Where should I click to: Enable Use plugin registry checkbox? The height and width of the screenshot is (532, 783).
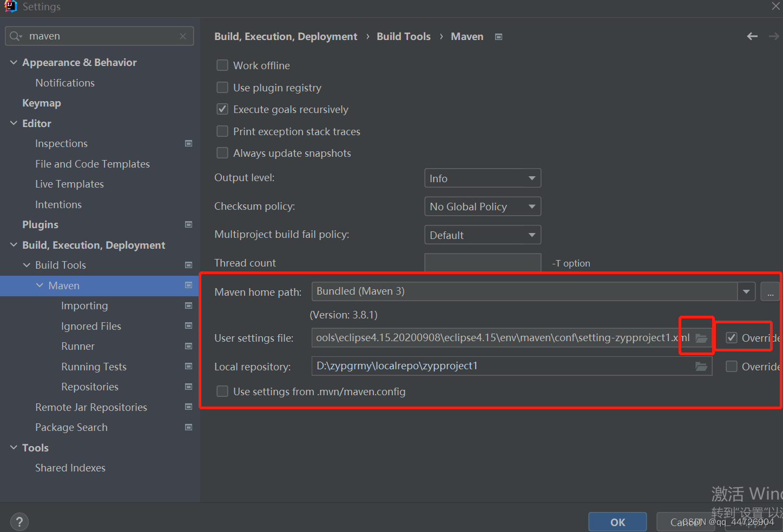(x=222, y=88)
